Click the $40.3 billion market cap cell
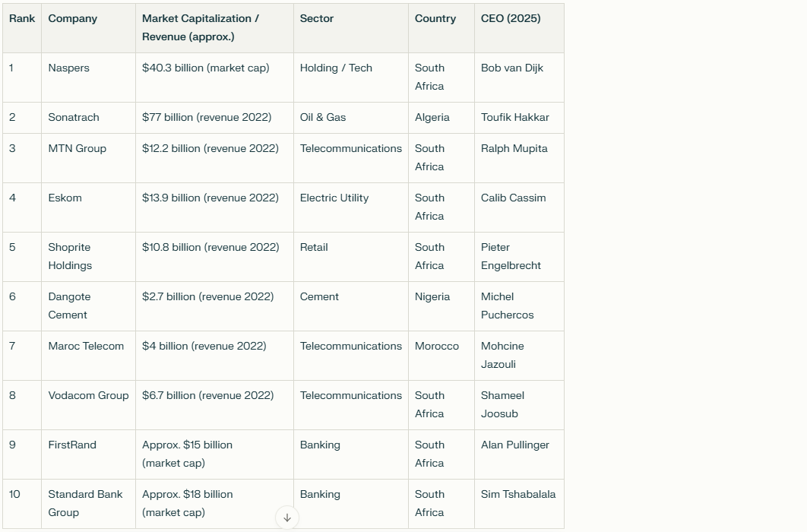 point(206,68)
